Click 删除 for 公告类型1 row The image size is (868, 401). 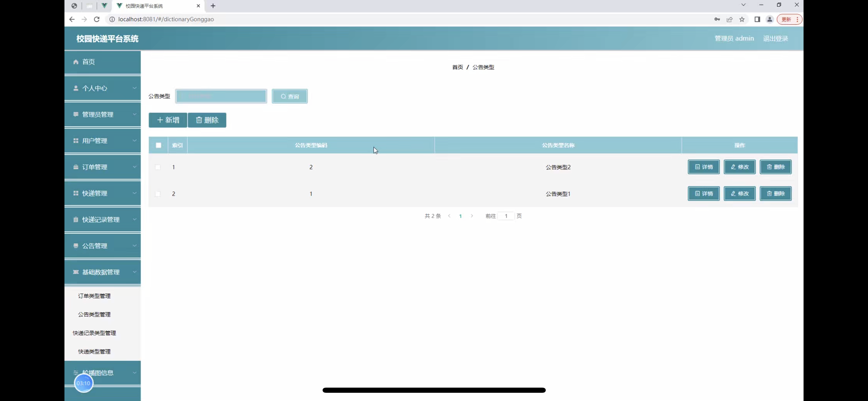pyautogui.click(x=776, y=194)
